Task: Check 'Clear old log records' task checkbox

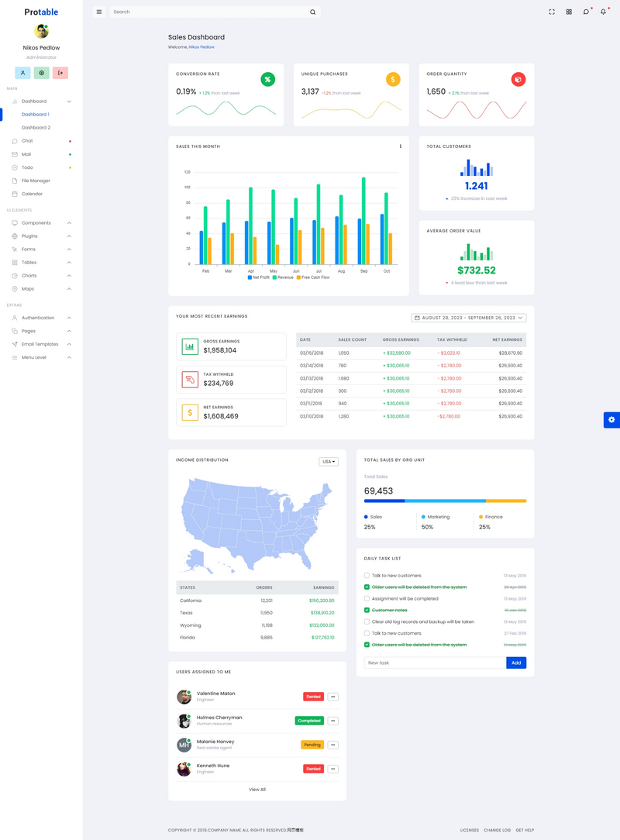Action: pyautogui.click(x=367, y=621)
